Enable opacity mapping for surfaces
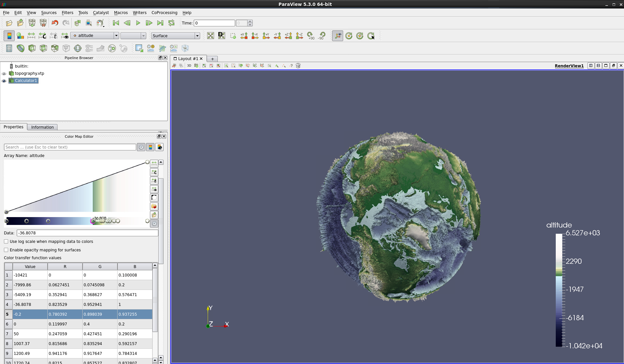Image resolution: width=624 pixels, height=364 pixels. pos(6,250)
